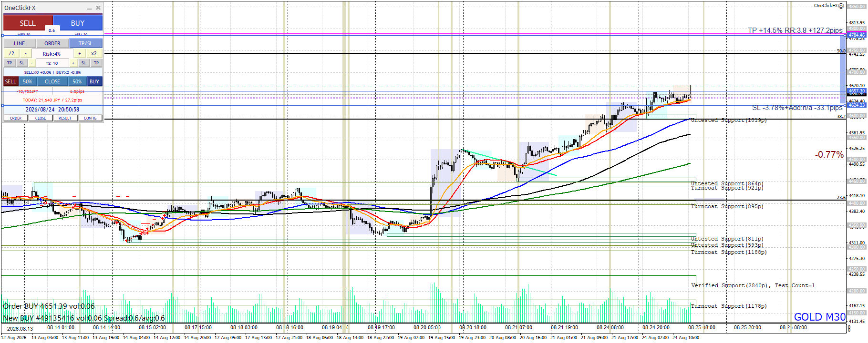Open the ORDER section in the bottom row
This screenshot has width=868, height=343.
[16, 118]
